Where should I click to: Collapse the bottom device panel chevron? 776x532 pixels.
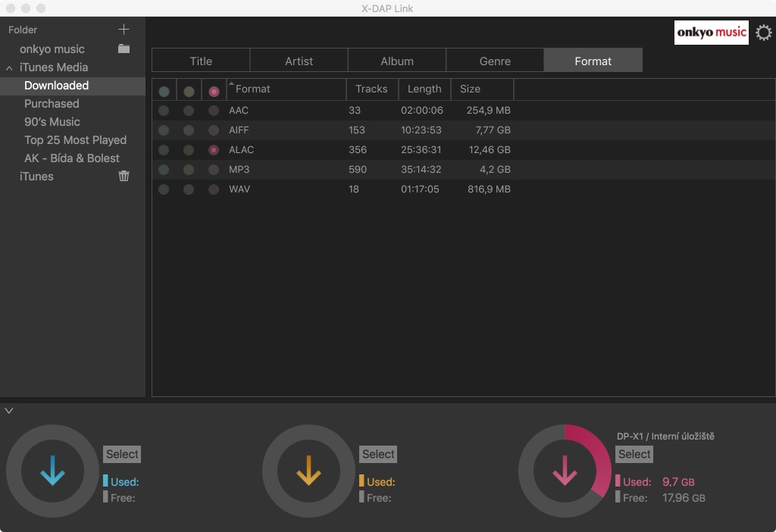click(x=9, y=411)
